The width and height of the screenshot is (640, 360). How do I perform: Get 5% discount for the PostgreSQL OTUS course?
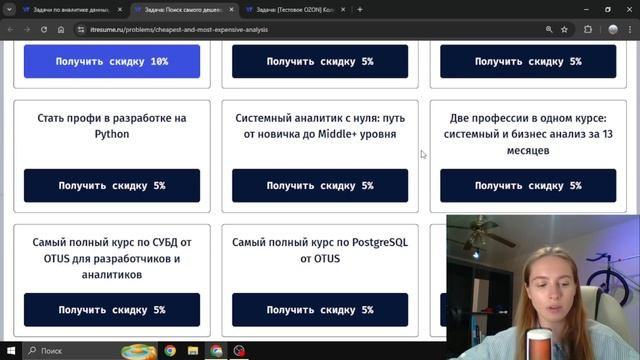[320, 309]
